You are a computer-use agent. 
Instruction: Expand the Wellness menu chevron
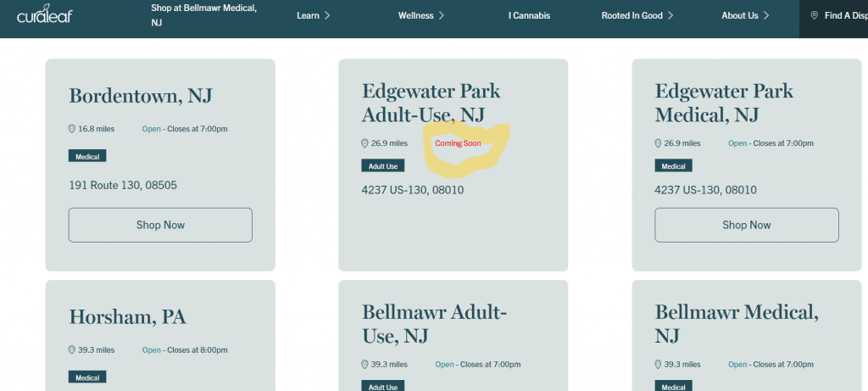[x=441, y=15]
